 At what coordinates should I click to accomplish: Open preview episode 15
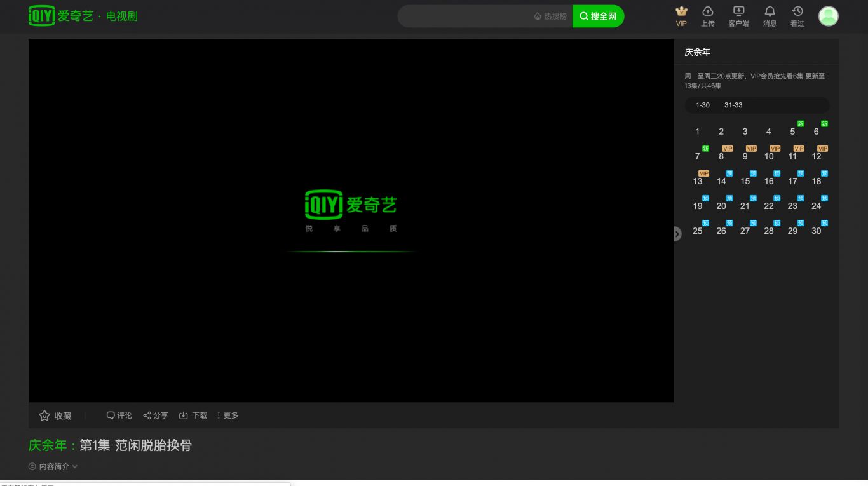coord(745,181)
